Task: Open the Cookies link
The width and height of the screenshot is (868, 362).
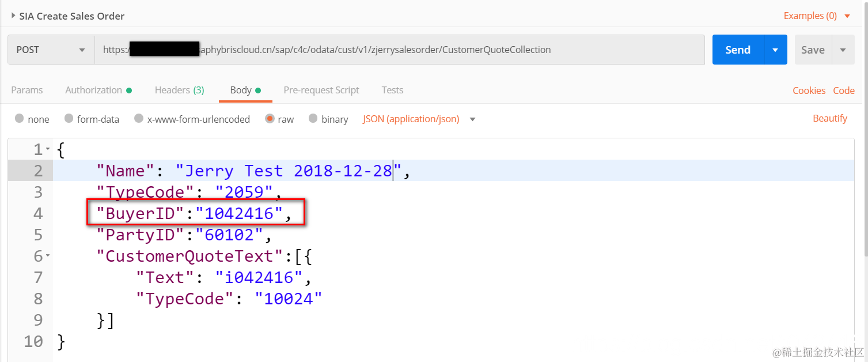Action: 809,90
